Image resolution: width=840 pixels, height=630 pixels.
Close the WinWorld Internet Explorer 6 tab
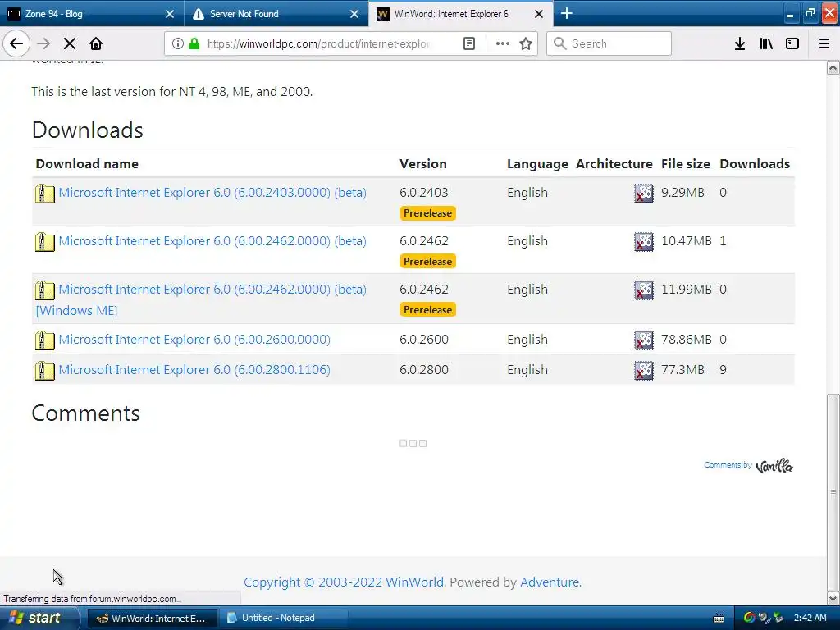(x=539, y=14)
